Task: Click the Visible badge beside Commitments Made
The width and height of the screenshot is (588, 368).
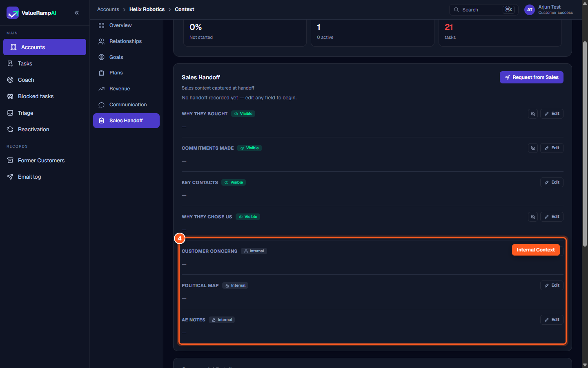Action: (x=249, y=148)
